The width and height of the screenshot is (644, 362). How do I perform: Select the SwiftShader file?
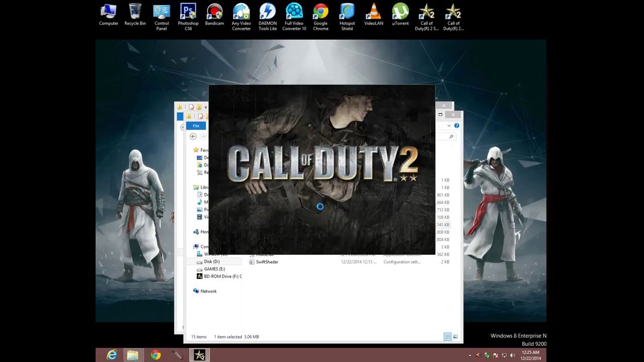click(267, 262)
